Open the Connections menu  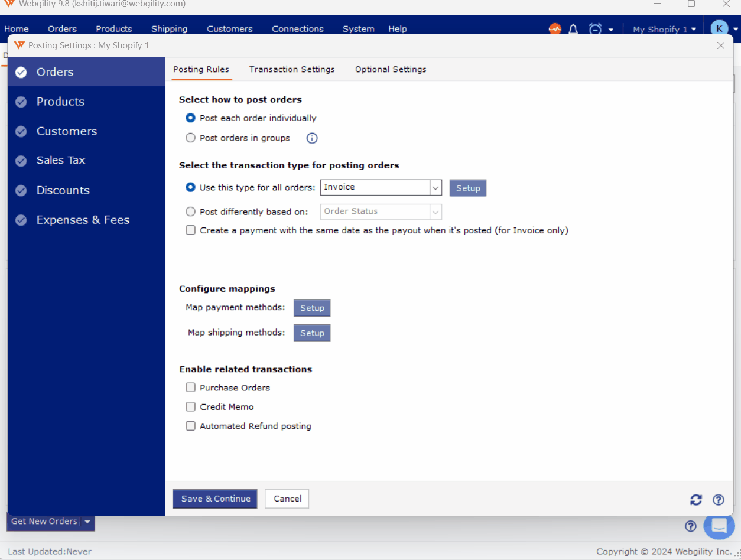(297, 29)
